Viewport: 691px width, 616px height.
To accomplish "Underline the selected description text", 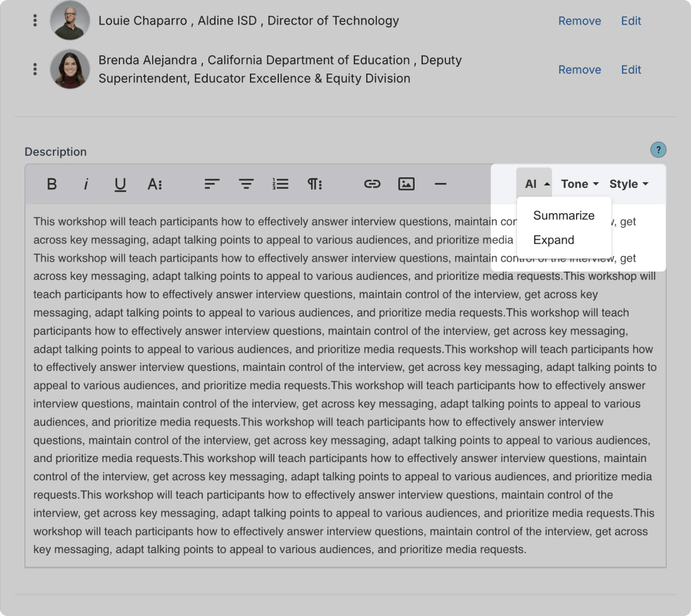I will (x=120, y=184).
